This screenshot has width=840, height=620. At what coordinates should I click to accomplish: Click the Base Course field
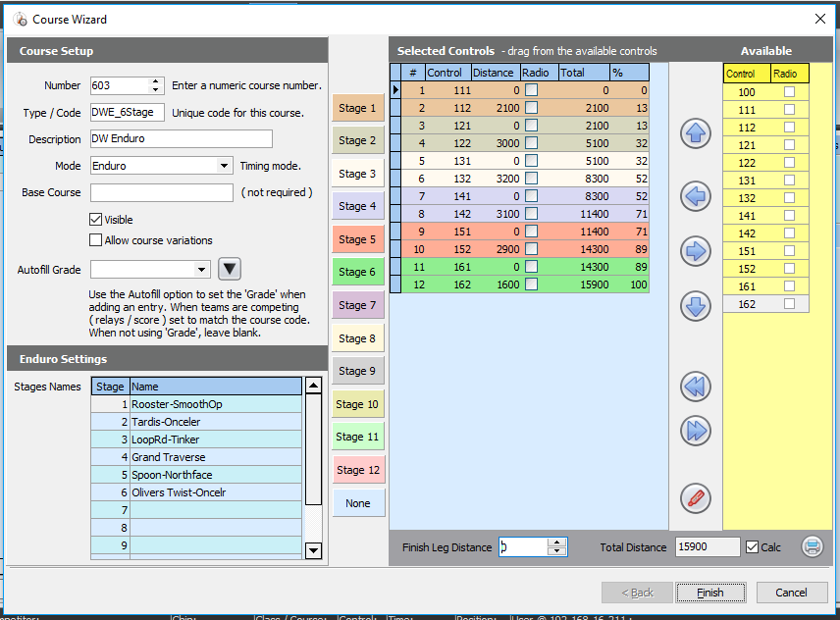(162, 192)
